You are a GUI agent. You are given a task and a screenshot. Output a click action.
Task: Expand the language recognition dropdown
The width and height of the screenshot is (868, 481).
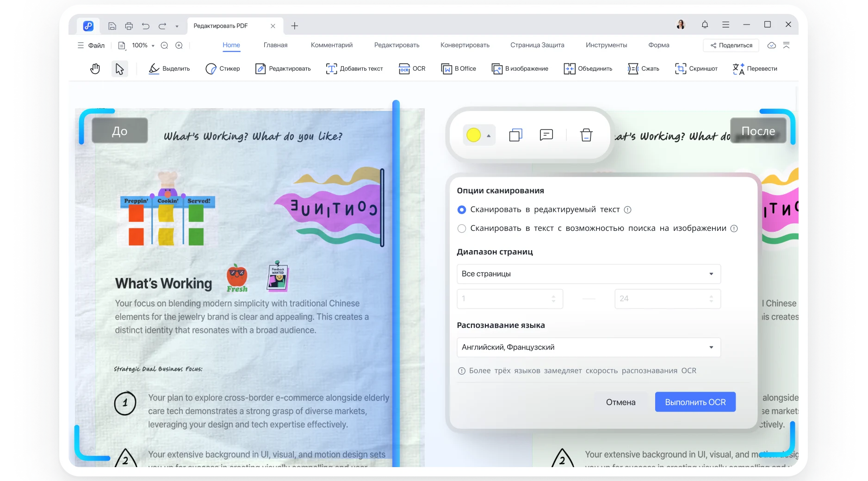tap(588, 347)
